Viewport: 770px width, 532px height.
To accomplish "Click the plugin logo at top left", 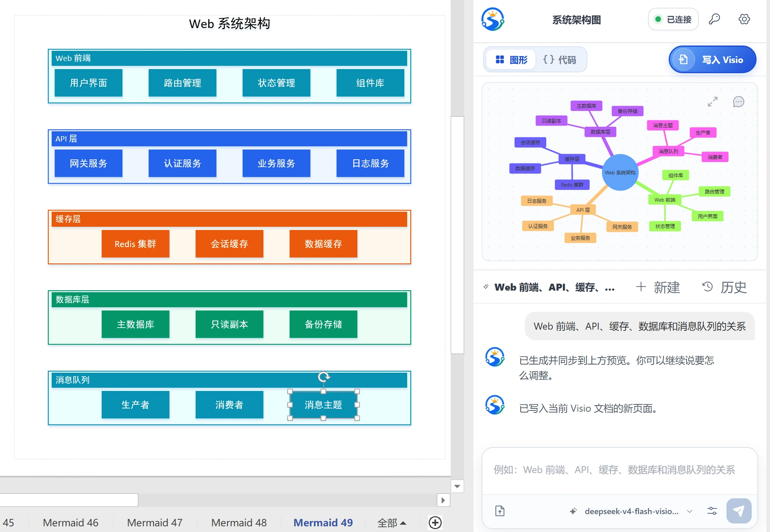I will (493, 19).
